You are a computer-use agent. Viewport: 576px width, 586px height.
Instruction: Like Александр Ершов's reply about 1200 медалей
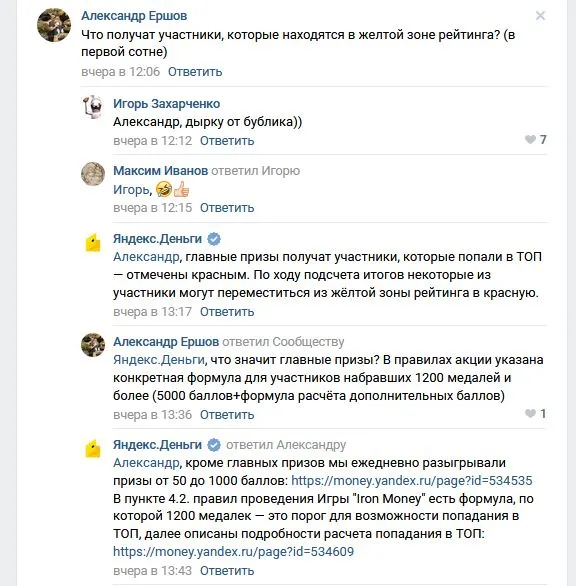pyautogui.click(x=530, y=413)
